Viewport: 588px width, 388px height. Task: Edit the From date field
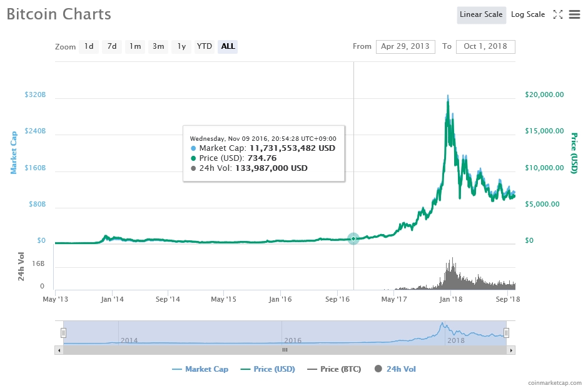pyautogui.click(x=405, y=46)
